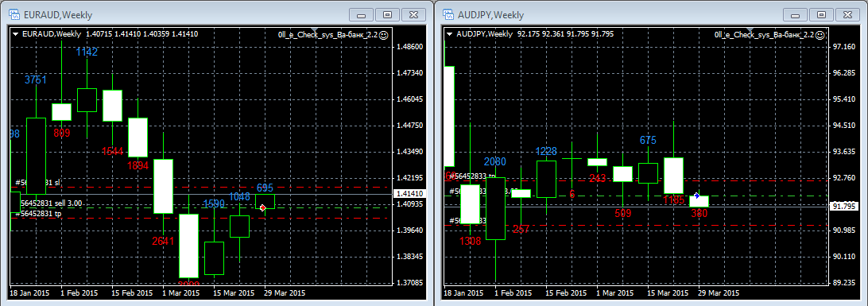Click the EURAUD window chart icon

(15, 15)
